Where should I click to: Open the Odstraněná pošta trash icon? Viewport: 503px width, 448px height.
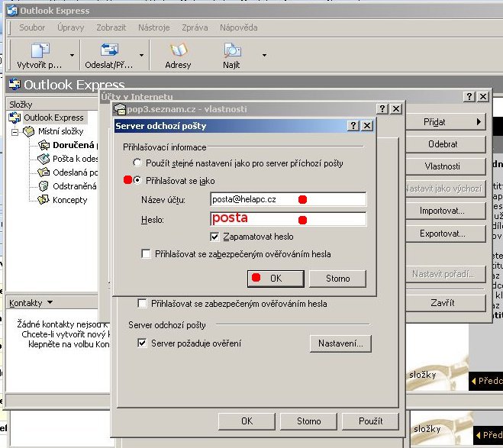44,185
